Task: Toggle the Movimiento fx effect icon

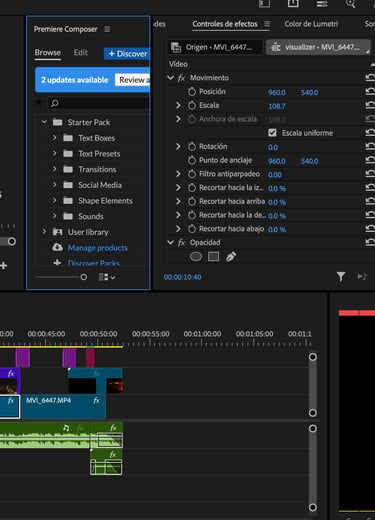Action: tap(181, 78)
